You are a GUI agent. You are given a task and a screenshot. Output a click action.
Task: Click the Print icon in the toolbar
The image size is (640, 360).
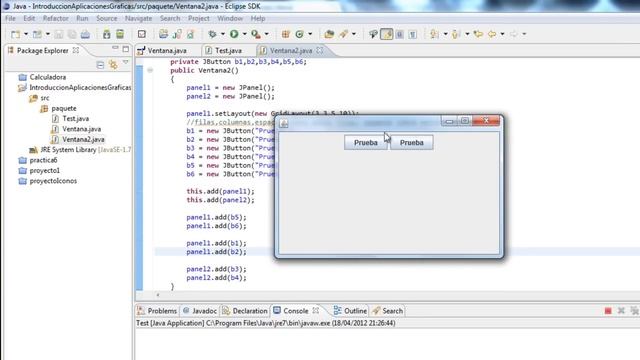(x=85, y=34)
